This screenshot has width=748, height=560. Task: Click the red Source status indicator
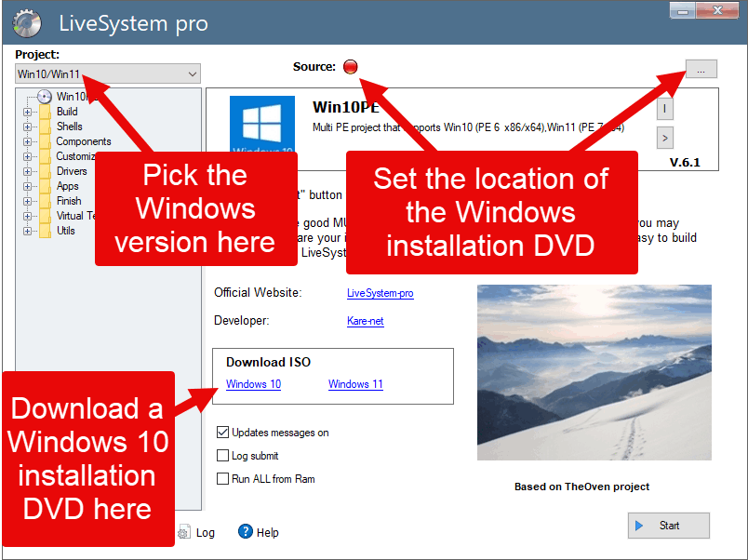(351, 66)
